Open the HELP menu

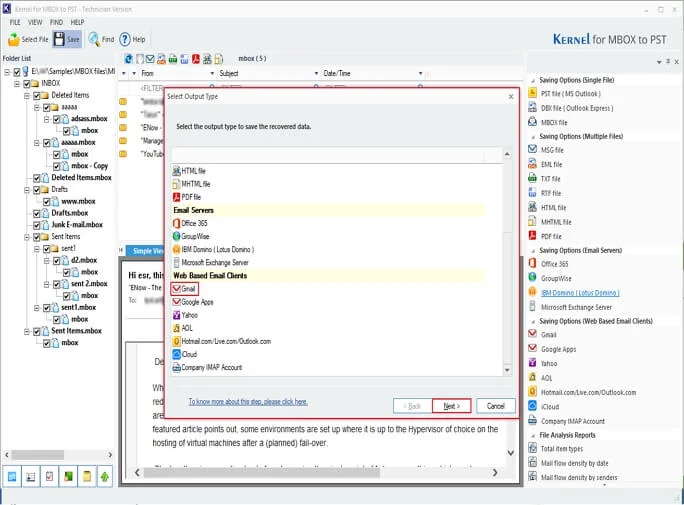[77, 22]
